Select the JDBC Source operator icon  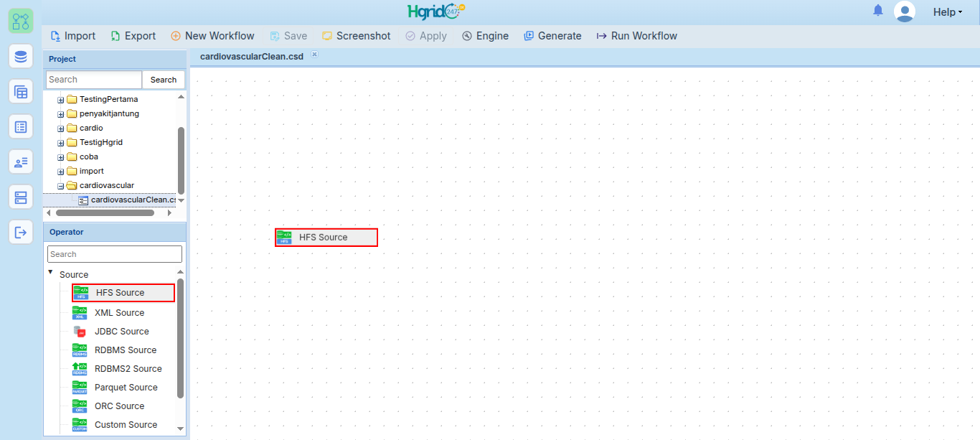[80, 331]
